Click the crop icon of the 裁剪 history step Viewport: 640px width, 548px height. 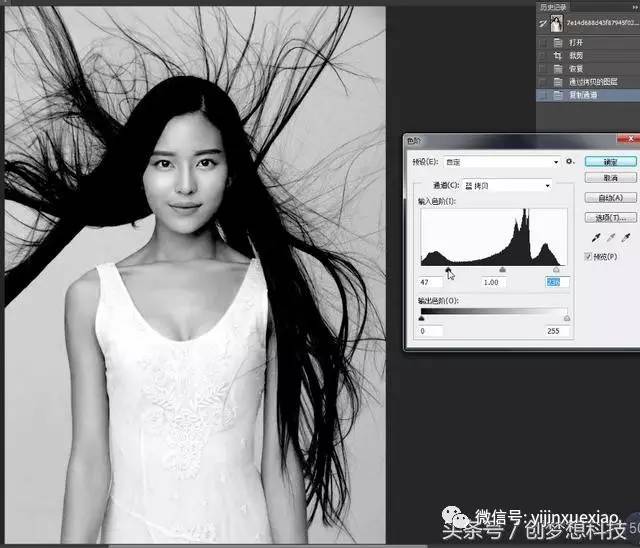click(x=556, y=56)
